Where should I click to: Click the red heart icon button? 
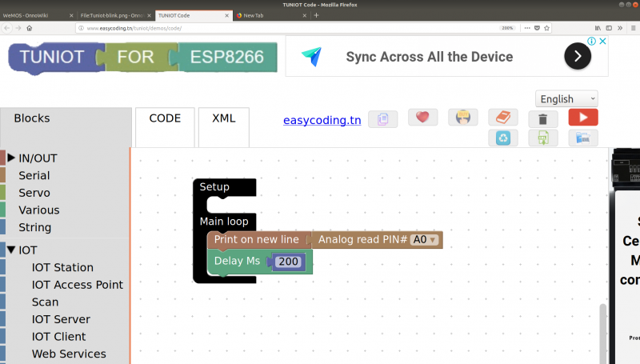coord(422,118)
